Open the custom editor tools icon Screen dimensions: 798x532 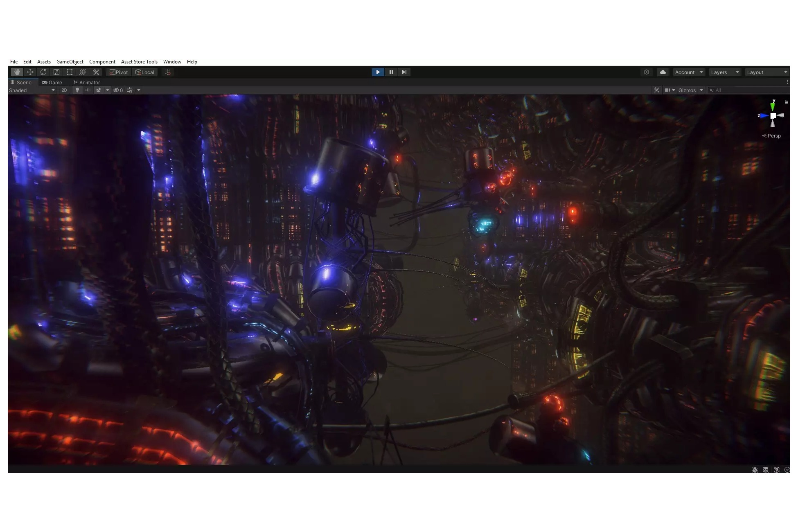coord(96,72)
